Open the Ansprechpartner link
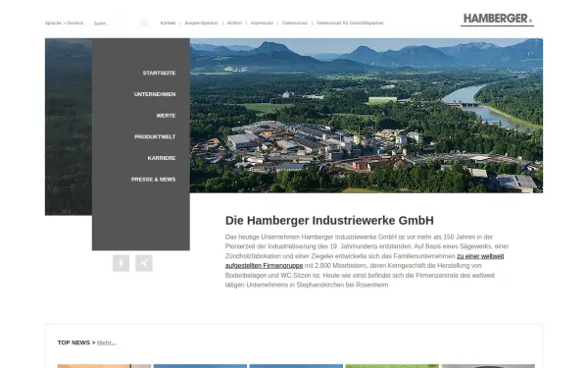Screen dimensions: 588x368 [x=201, y=23]
